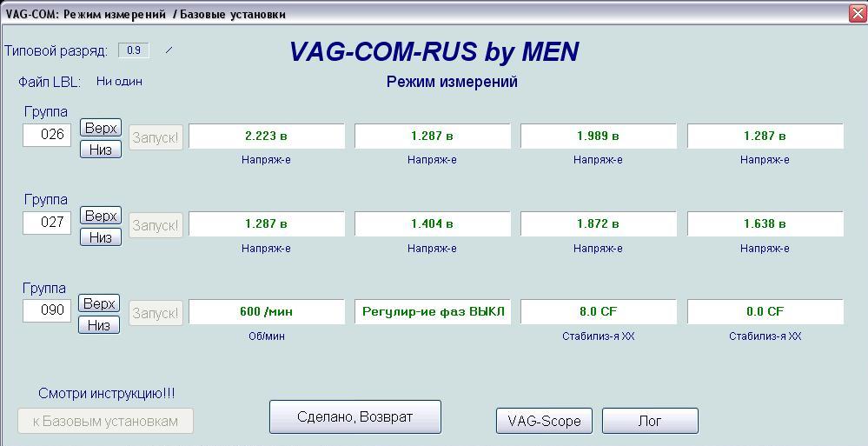
Task: Click Запуск! button in group 026 row
Action: coord(156,137)
